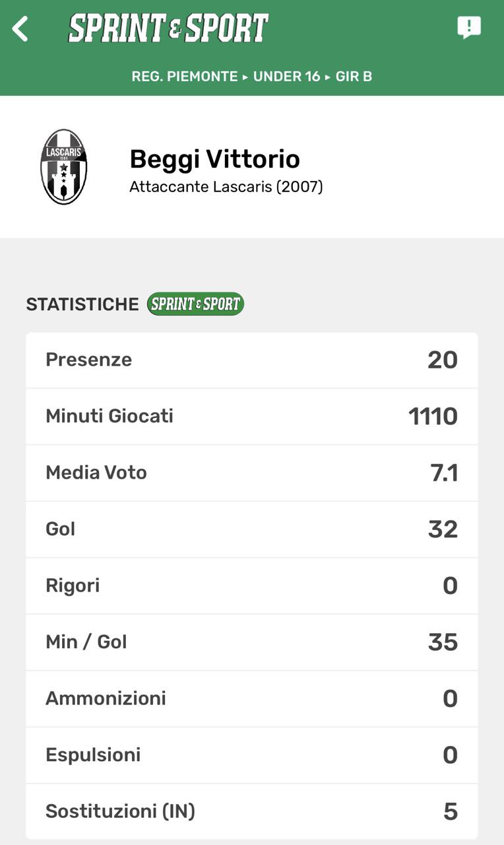Image resolution: width=504 pixels, height=845 pixels.
Task: Tap the Sprint & Sport header logo
Action: pos(168,28)
